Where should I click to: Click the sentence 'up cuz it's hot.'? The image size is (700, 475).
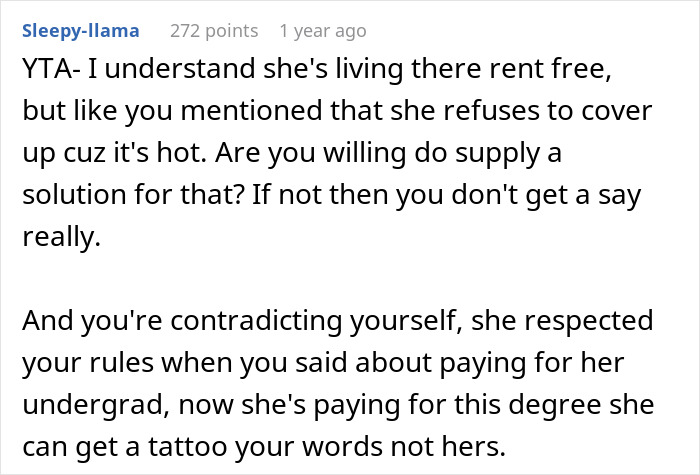[x=115, y=153]
